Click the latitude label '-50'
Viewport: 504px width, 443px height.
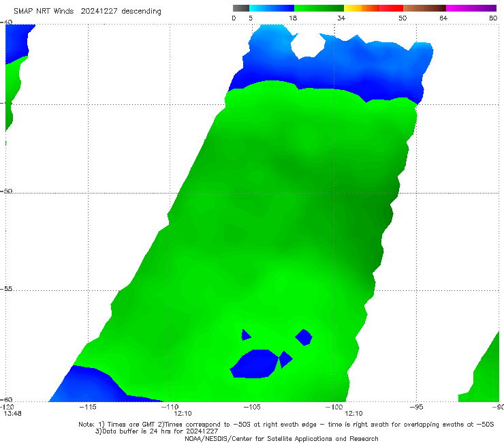[6, 191]
